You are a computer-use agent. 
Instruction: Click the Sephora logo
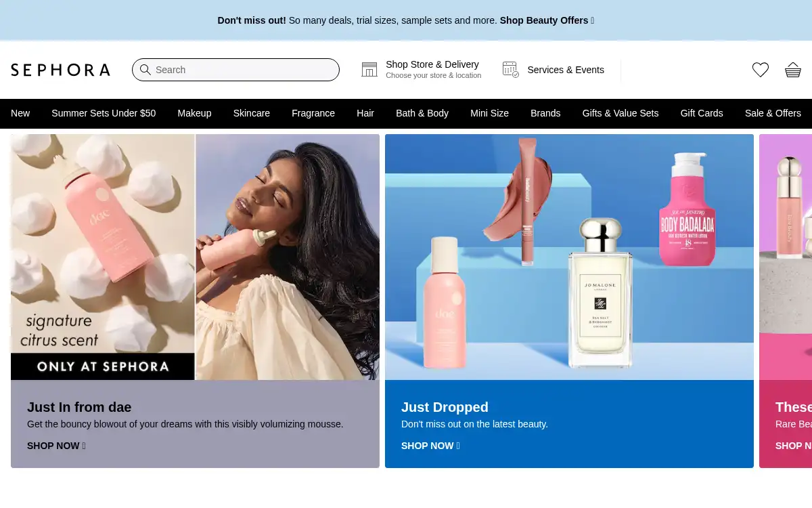coord(60,70)
